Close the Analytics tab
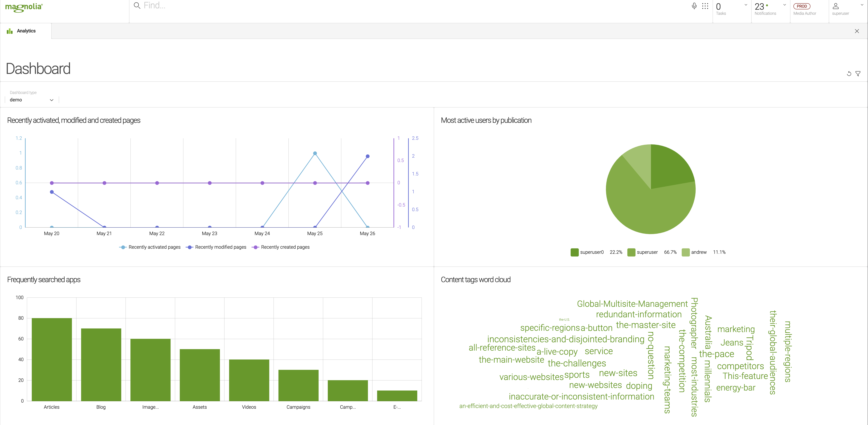868x425 pixels. [x=857, y=31]
